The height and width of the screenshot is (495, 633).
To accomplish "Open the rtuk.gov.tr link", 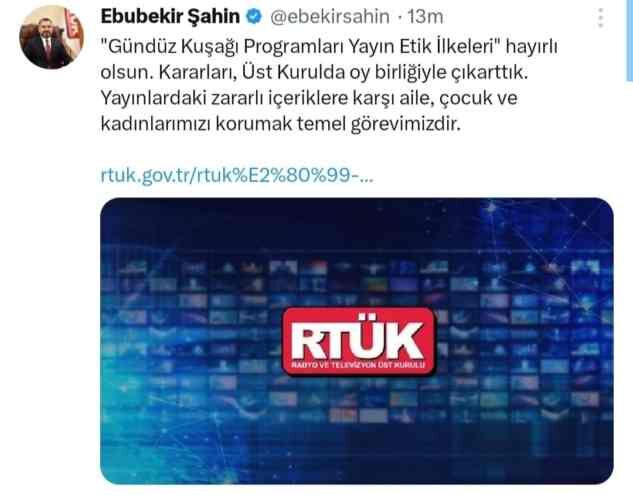I will click(x=237, y=175).
